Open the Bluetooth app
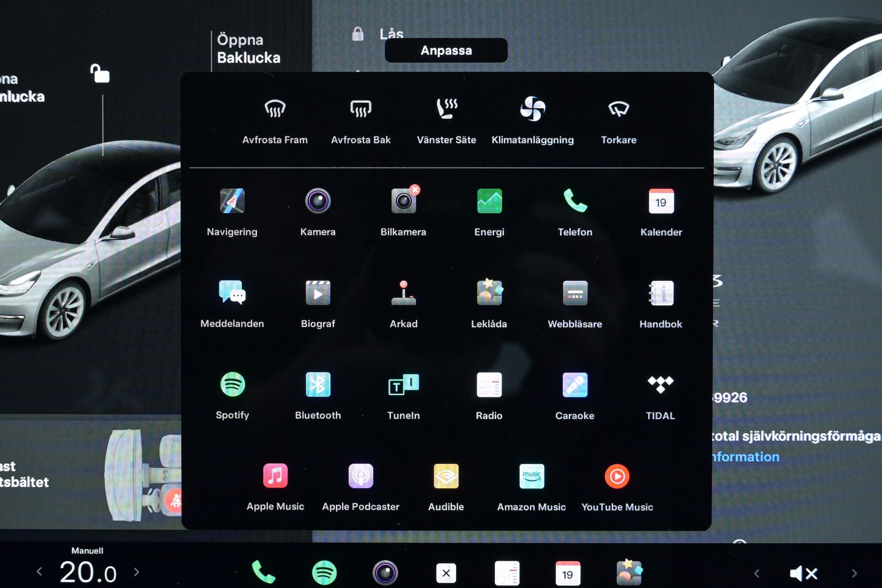The width and height of the screenshot is (882, 588). click(318, 396)
